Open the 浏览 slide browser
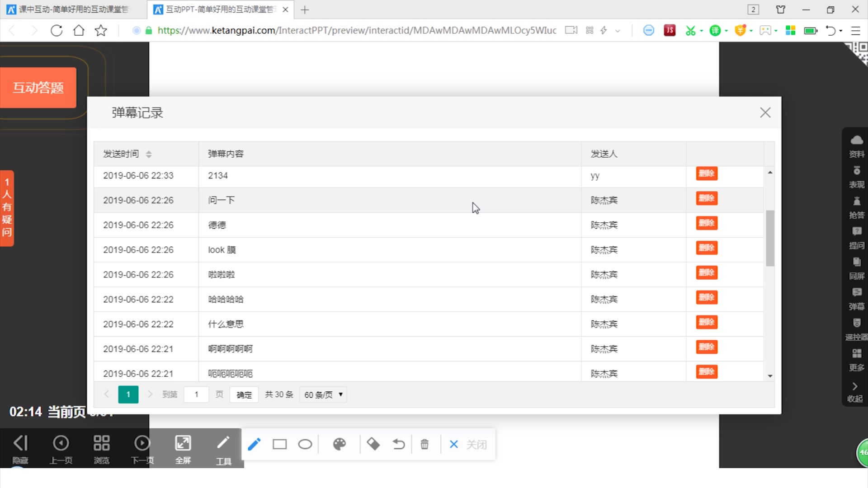The height and width of the screenshot is (488, 868). (102, 449)
